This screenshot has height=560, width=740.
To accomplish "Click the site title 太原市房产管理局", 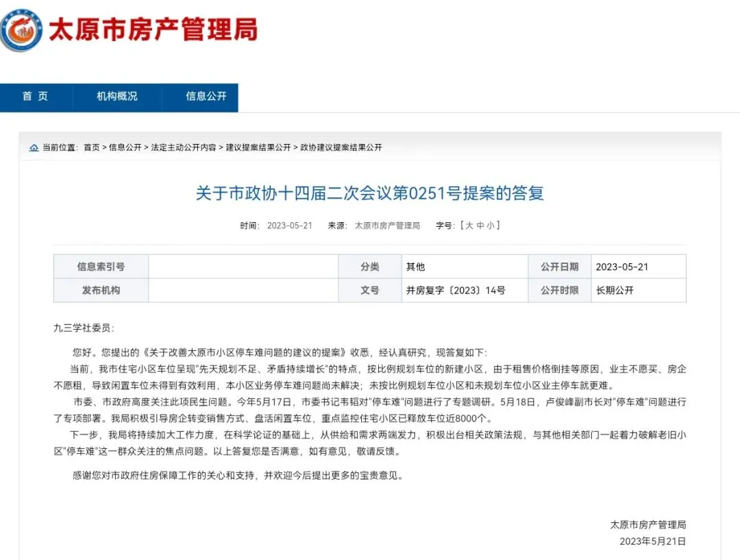I will tap(153, 29).
